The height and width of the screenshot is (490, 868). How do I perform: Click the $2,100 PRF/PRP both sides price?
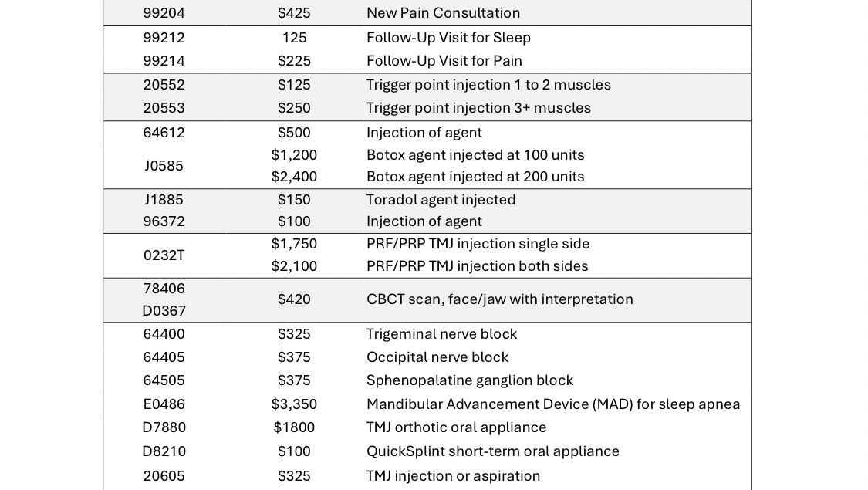[294, 266]
